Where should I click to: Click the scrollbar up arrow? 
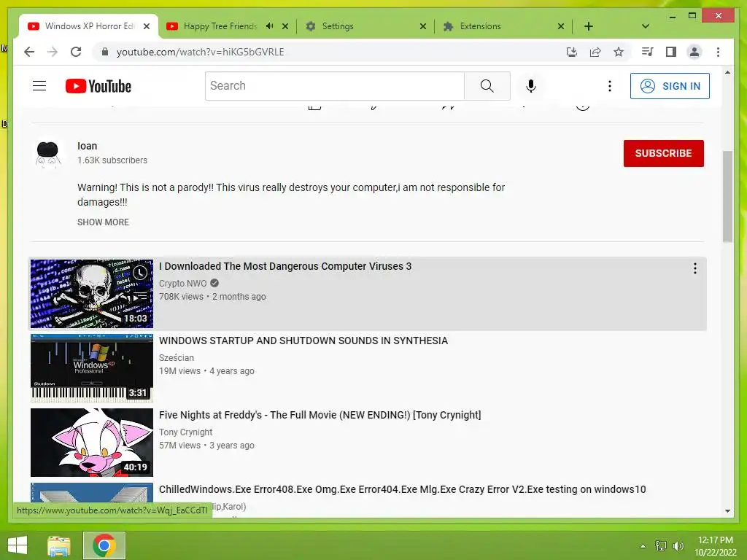tap(727, 72)
